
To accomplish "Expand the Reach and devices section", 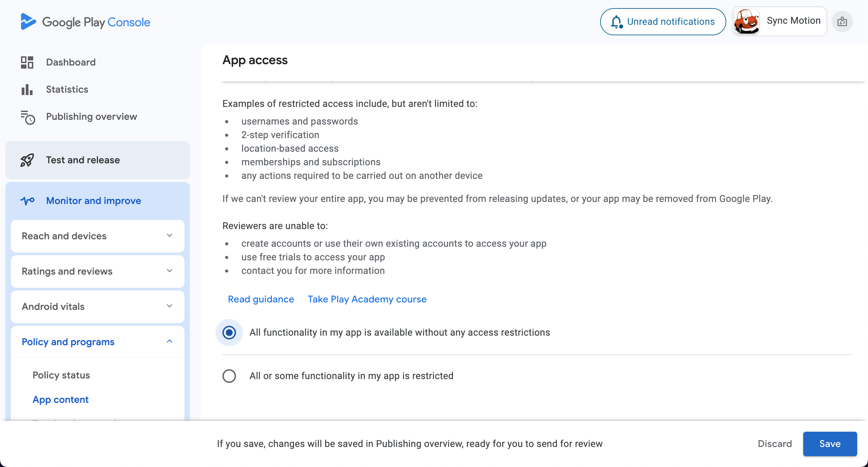I will (x=98, y=236).
